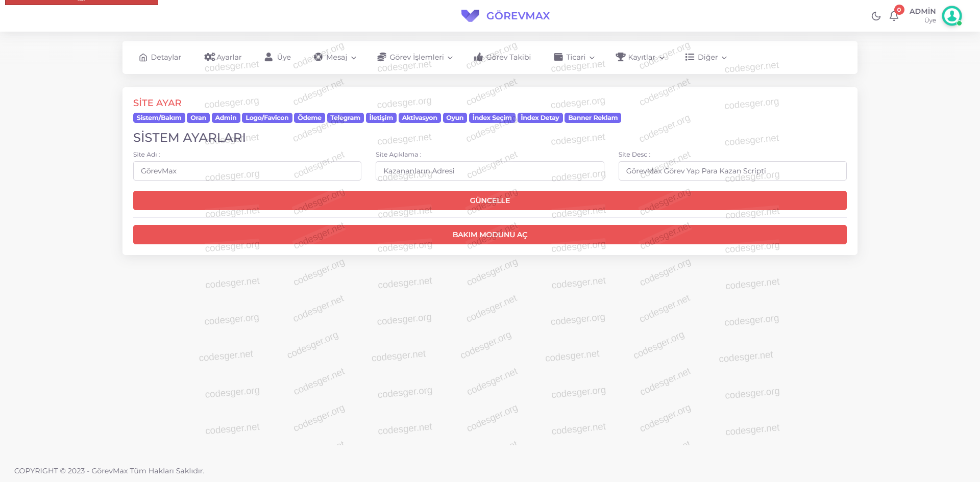Switch to the Telegram settings tab
The image size is (980, 482).
pyautogui.click(x=345, y=118)
